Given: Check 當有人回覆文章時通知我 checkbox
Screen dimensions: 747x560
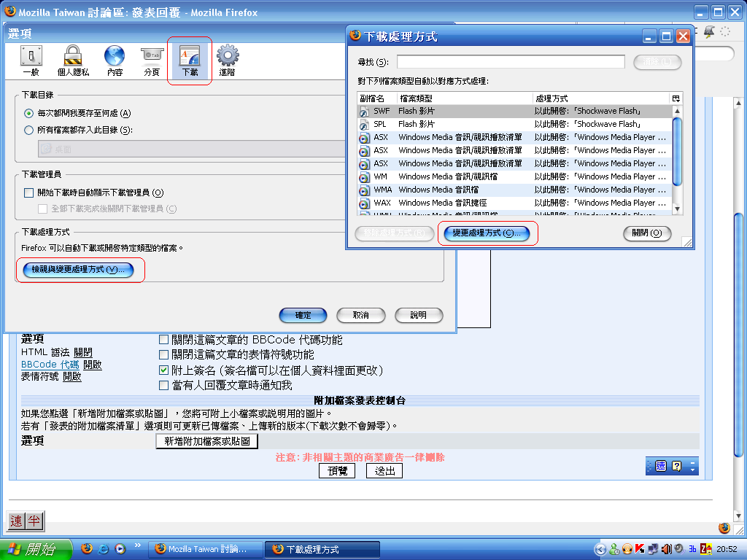Looking at the screenshot, I should [x=163, y=385].
